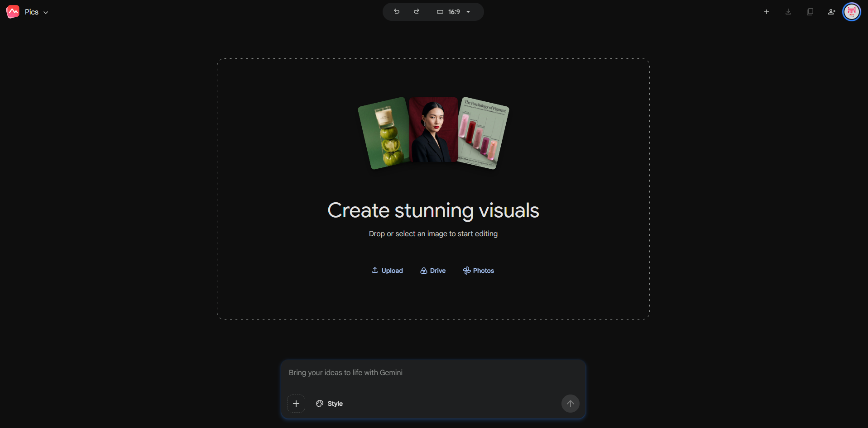Click the copy icon in top bar
The height and width of the screenshot is (428, 868).
pos(810,12)
